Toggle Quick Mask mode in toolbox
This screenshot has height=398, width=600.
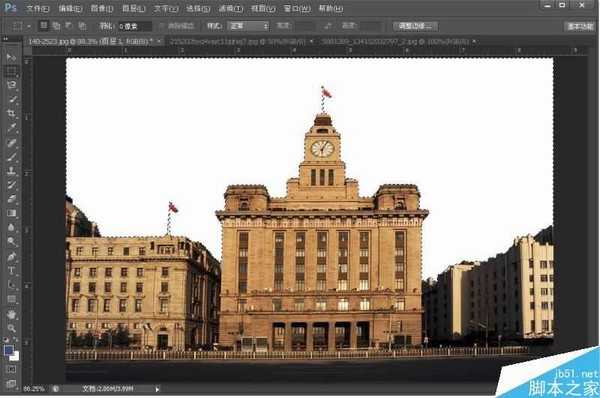coord(11,369)
